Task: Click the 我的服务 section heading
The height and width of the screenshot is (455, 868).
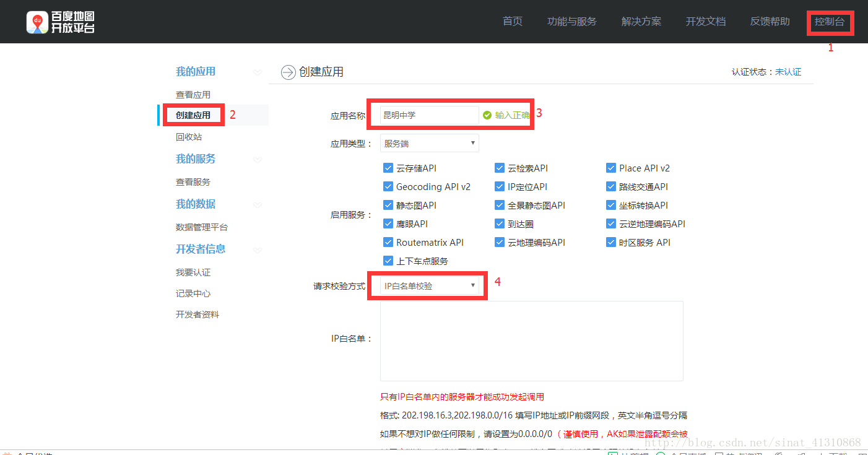Action: [x=196, y=159]
